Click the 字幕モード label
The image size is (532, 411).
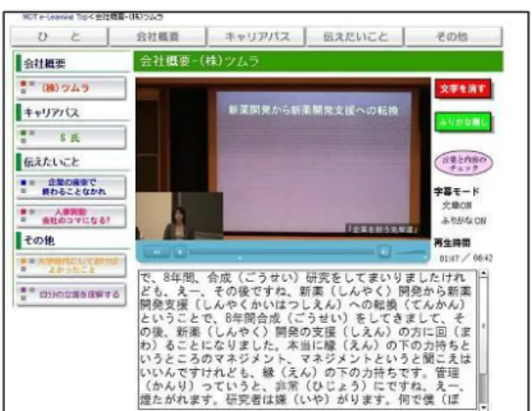coord(456,191)
